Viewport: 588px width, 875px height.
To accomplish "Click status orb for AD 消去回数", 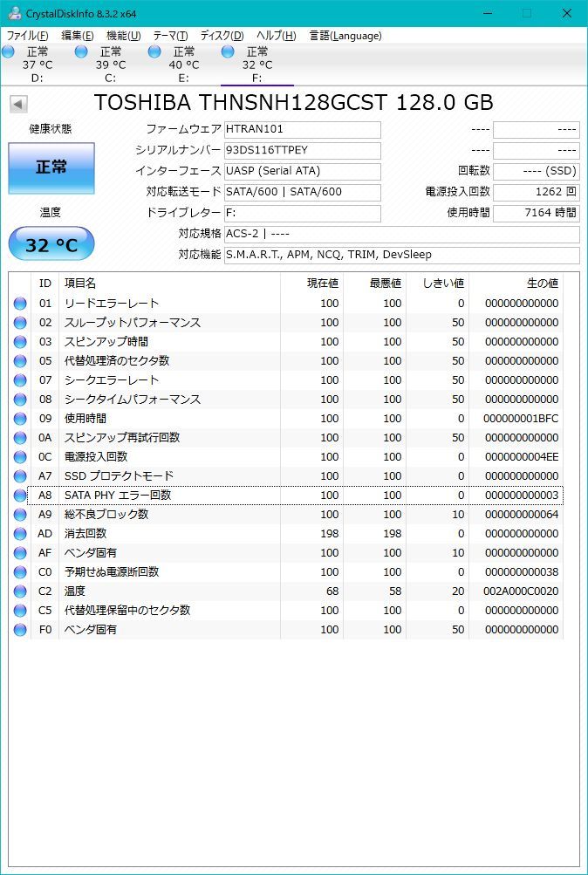I will pyautogui.click(x=20, y=534).
